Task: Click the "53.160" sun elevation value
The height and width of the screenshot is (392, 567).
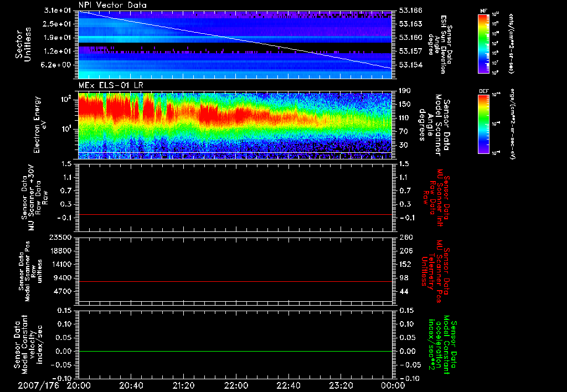Action: coord(411,38)
